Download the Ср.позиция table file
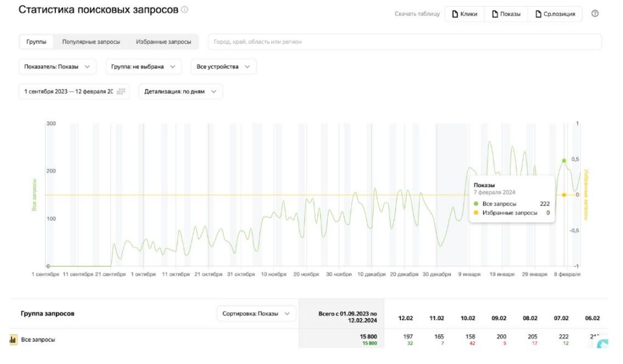Image resolution: width=623 pixels, height=364 pixels. (555, 14)
